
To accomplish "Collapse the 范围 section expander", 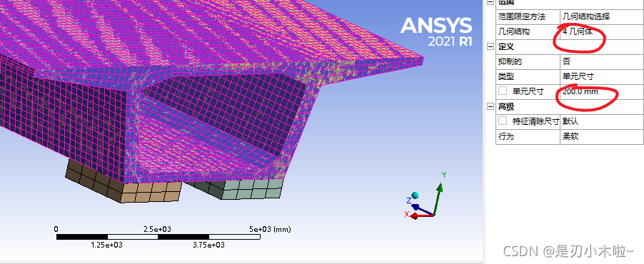I will (490, 2).
